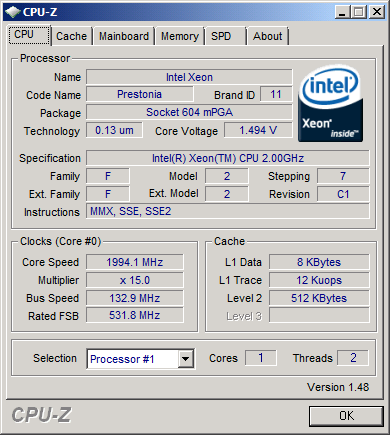The height and width of the screenshot is (435, 390).
Task: Click the Version 1.48 text
Action: click(x=338, y=387)
